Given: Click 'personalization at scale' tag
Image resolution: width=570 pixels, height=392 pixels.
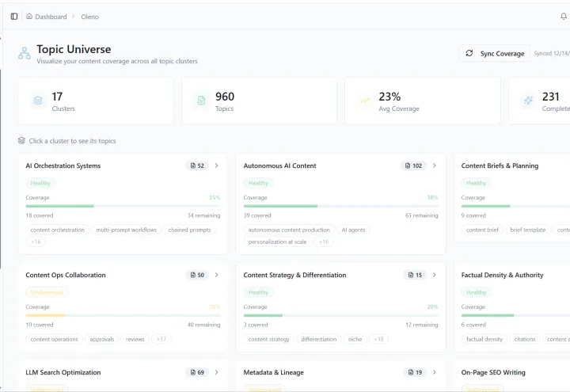Looking at the screenshot, I should point(277,242).
